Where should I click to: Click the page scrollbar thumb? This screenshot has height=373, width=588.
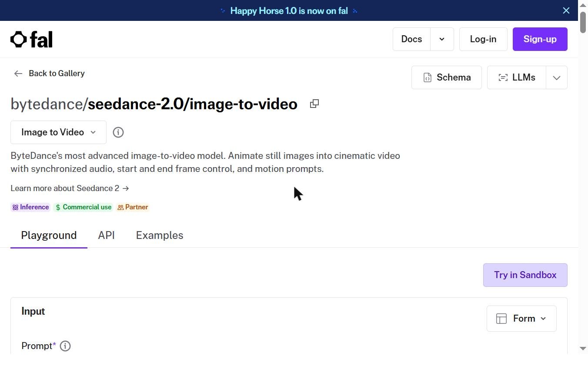click(x=583, y=22)
